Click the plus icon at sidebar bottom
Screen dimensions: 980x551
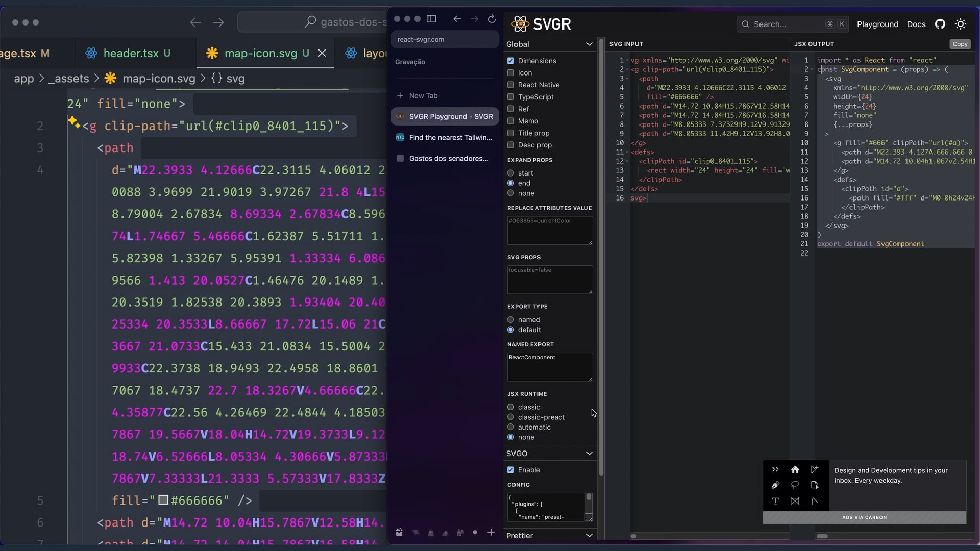[x=491, y=532]
